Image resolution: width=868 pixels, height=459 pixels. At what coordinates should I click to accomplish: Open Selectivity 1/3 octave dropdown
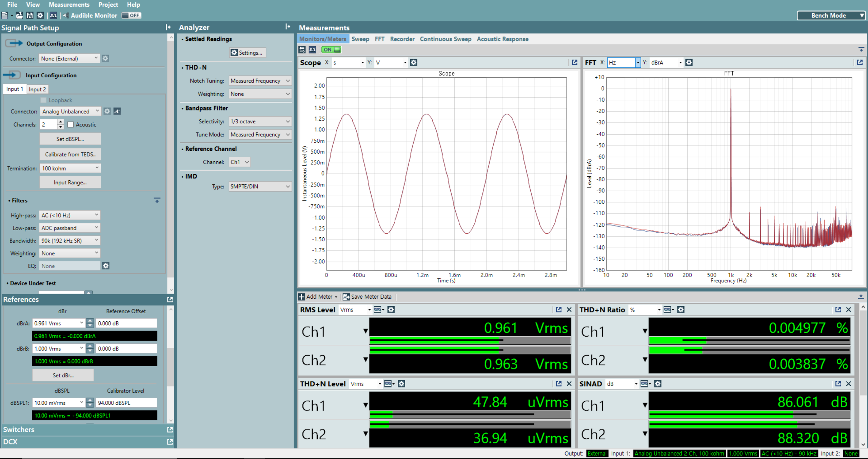click(260, 121)
